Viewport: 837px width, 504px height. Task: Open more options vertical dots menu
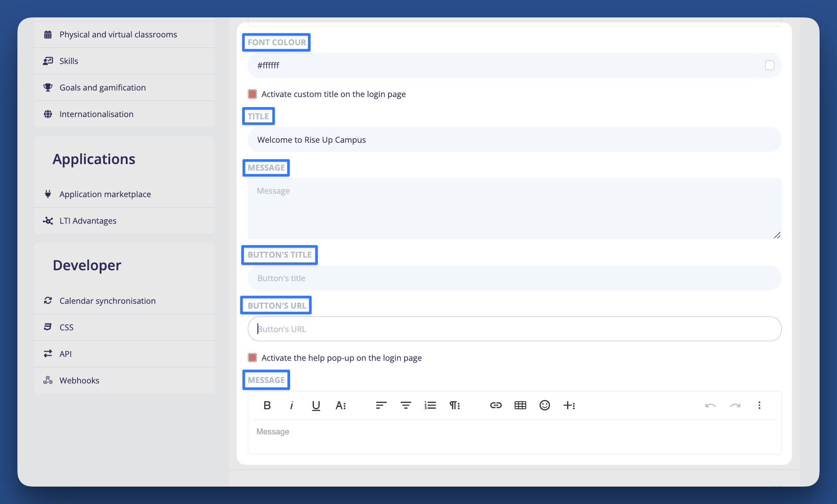coord(759,405)
